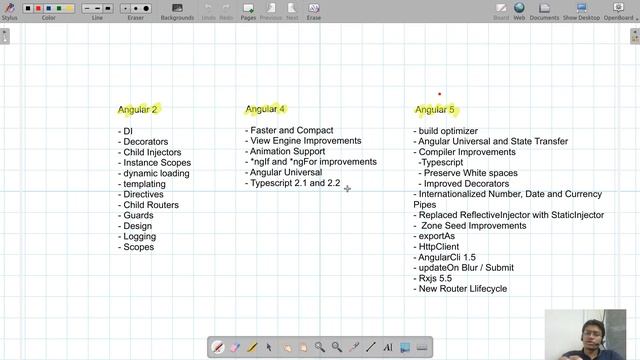Select the Pen tool in stylus palette
This screenshot has width=640, height=360.
coord(218,347)
